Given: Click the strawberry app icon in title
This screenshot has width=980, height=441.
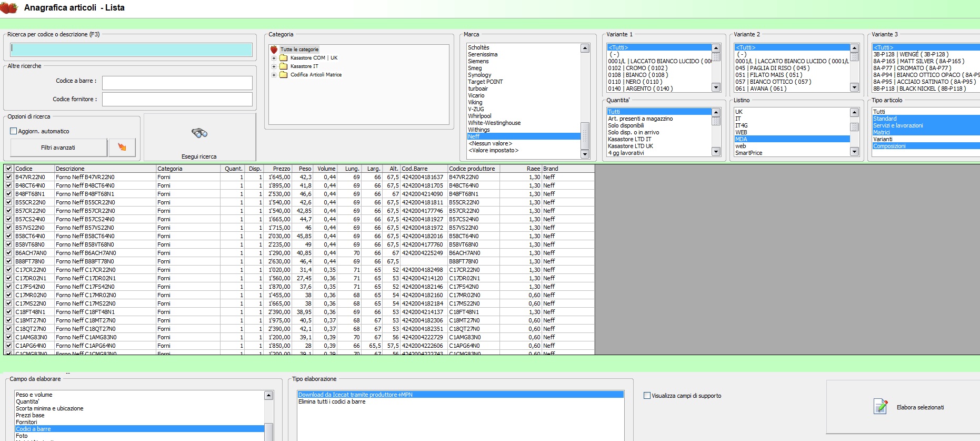Looking at the screenshot, I should click(9, 7).
